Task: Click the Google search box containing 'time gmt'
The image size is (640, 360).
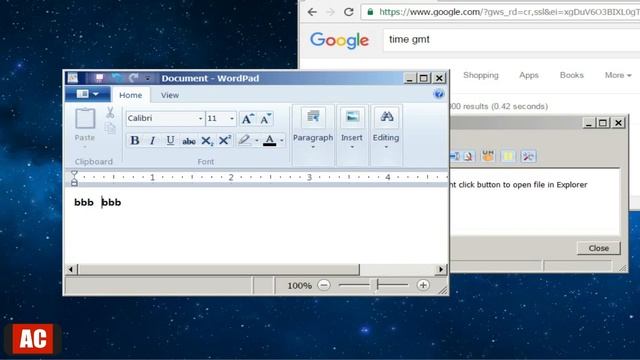Action: tap(512, 40)
